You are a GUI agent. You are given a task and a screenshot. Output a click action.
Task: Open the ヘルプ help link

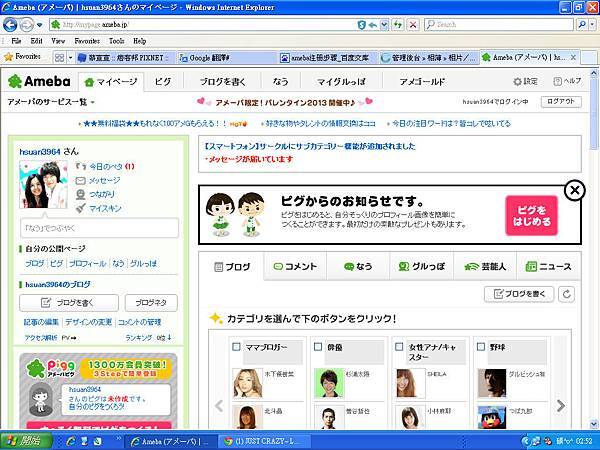click(x=567, y=81)
